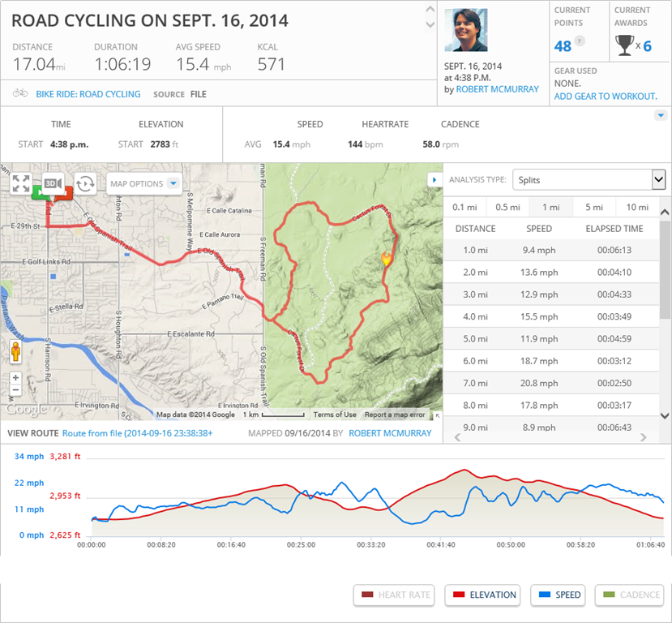Collapse the map side panel arrow
The image size is (672, 623).
[434, 178]
